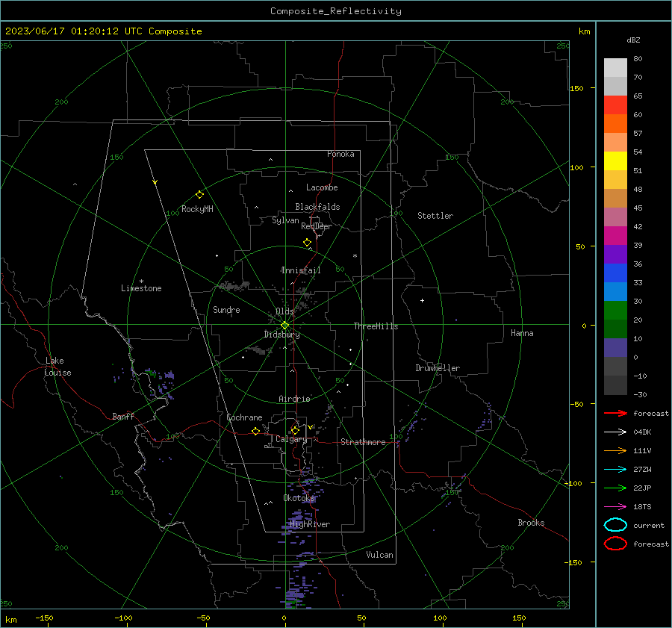Click the Vulcan city label
This screenshot has width=672, height=628.
click(380, 555)
